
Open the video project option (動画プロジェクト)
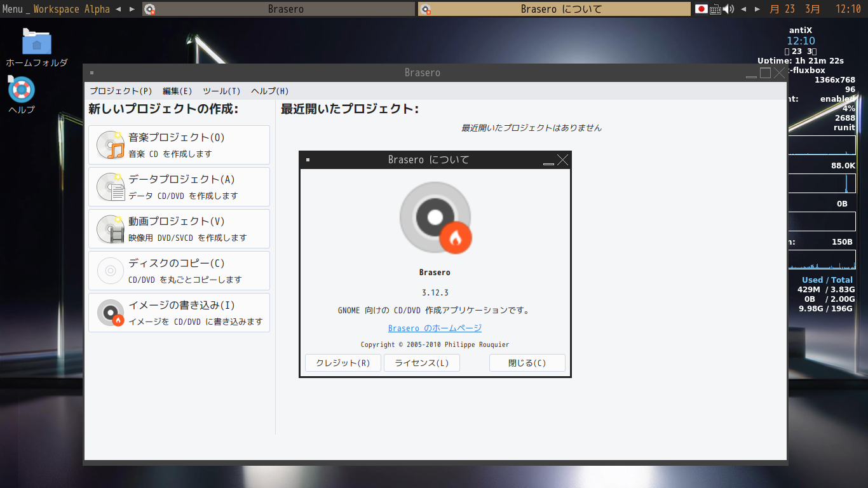coord(179,229)
